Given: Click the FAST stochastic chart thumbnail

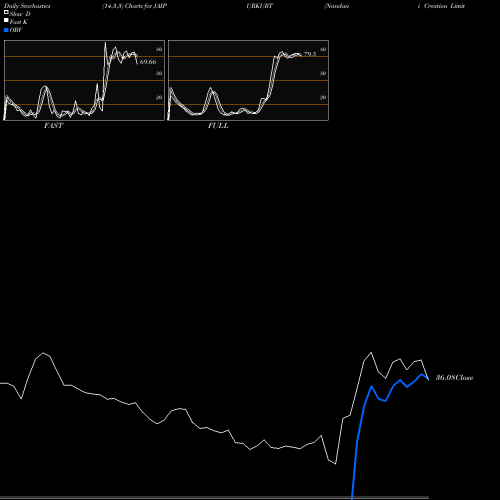Looking at the screenshot, I should [x=84, y=80].
